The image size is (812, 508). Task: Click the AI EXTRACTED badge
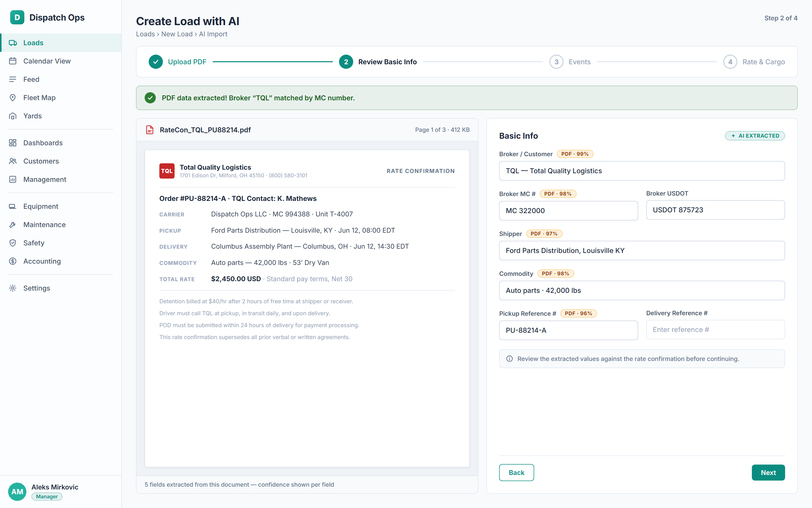click(x=755, y=136)
